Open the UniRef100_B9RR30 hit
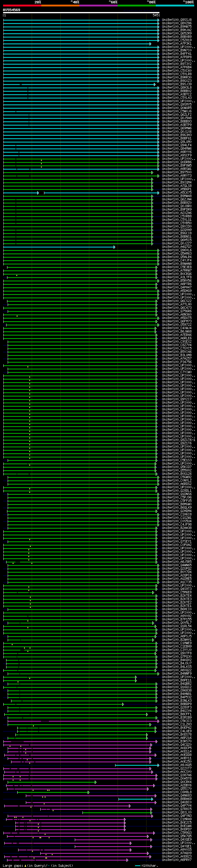The image size is (197, 868). (x=177, y=78)
